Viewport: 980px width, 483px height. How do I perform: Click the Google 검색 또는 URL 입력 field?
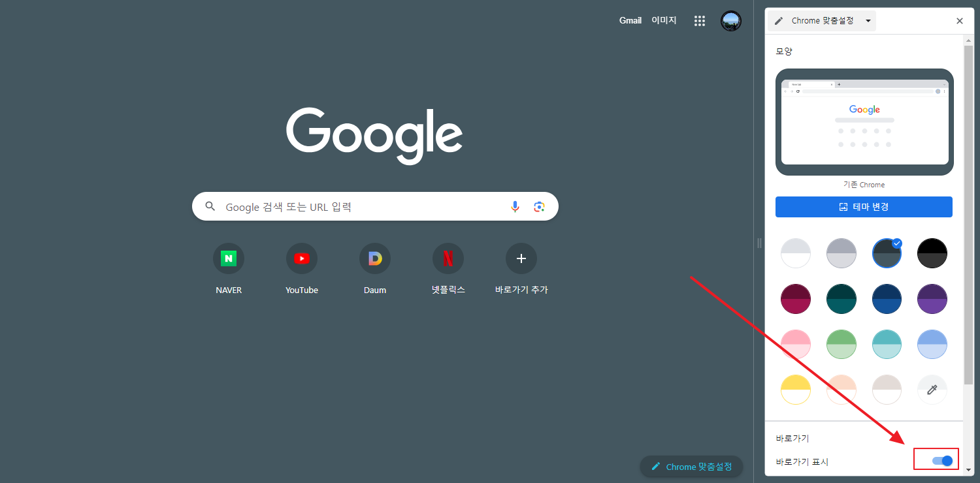tap(375, 206)
